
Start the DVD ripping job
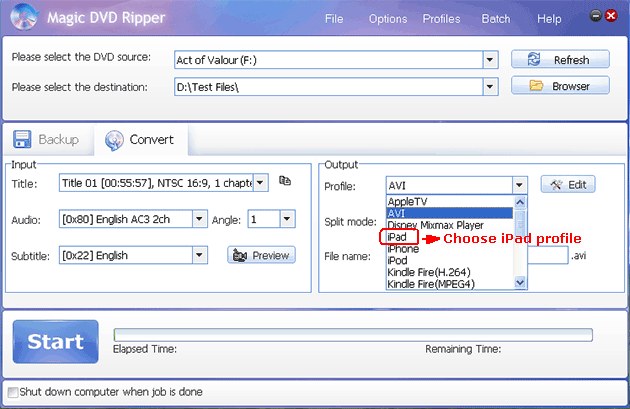[55, 342]
